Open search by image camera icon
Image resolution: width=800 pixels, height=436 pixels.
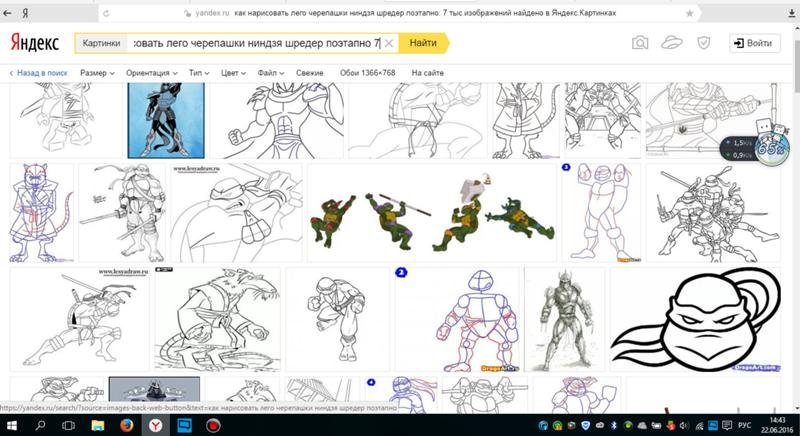click(x=640, y=43)
